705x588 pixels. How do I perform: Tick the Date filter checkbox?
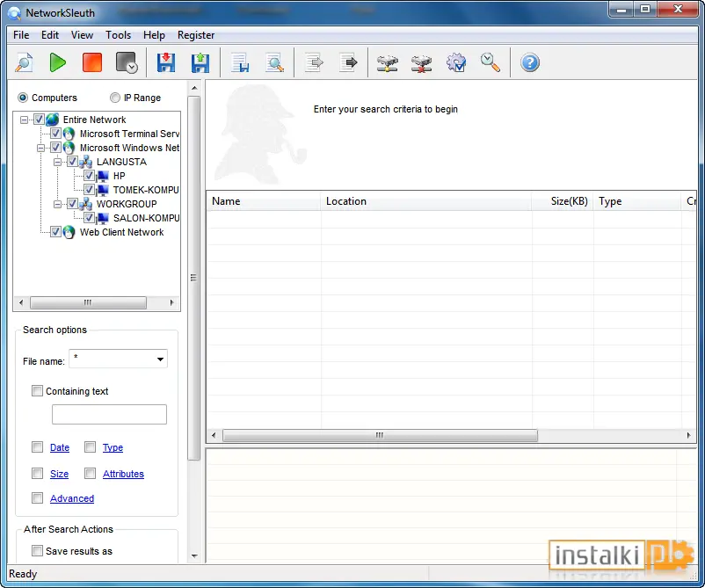click(x=37, y=446)
